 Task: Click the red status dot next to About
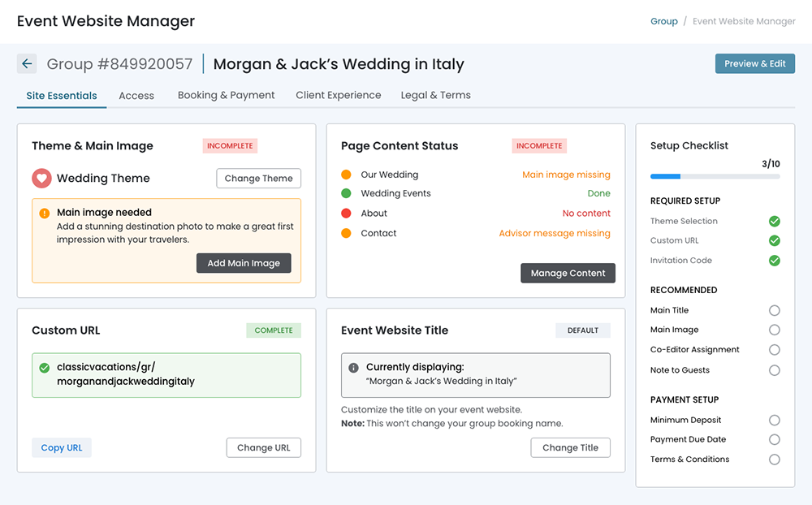(x=346, y=214)
